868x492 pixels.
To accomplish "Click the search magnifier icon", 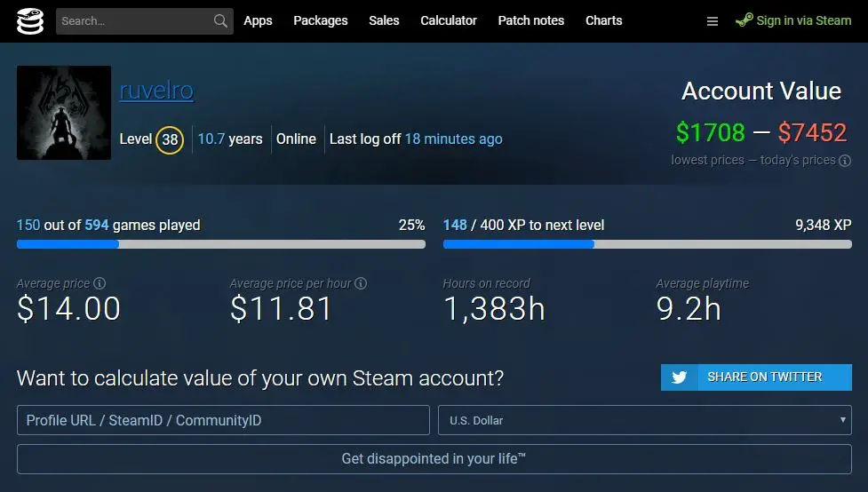I will 220,21.
